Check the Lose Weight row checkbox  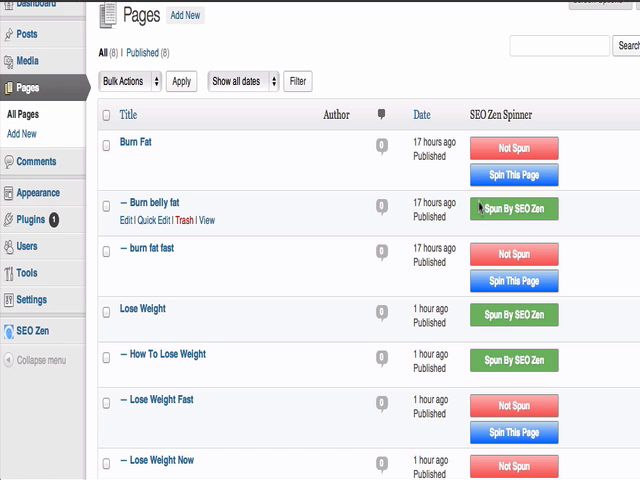click(107, 312)
